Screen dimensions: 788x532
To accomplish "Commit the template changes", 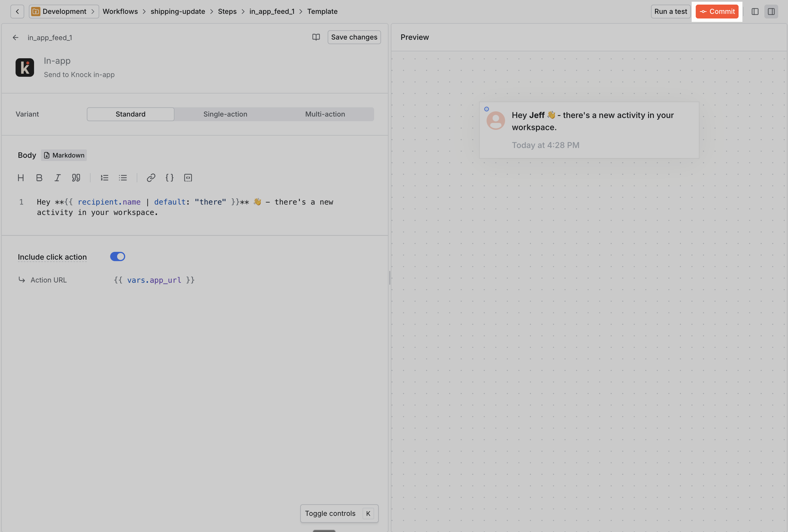I will [x=717, y=11].
